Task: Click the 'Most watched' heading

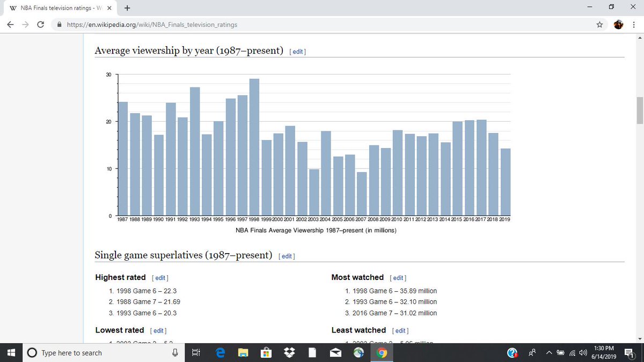Action: [357, 277]
